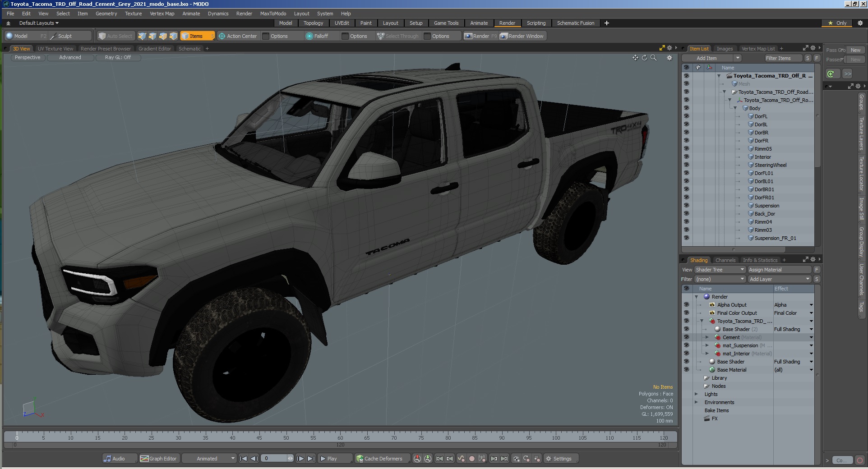Image resolution: width=868 pixels, height=469 pixels.
Task: Select Materials mode cube icon
Action: point(173,36)
